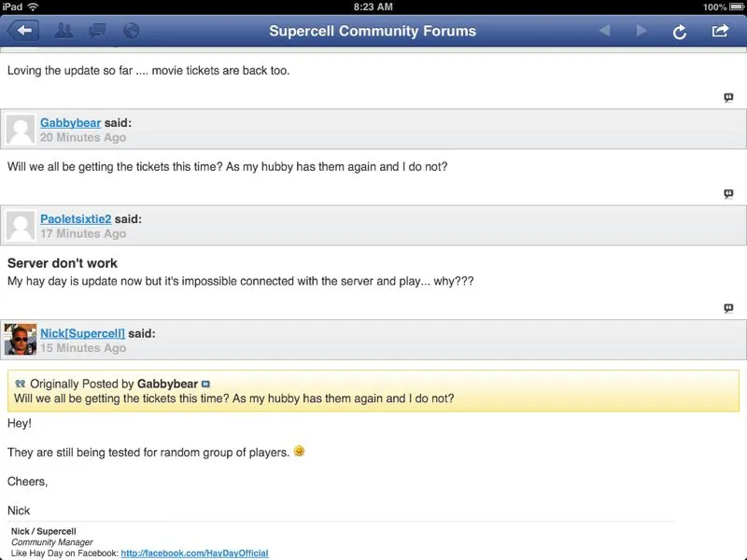View original post arrow beside Gabbybear quote
The image size is (747, 560).
coord(206,384)
